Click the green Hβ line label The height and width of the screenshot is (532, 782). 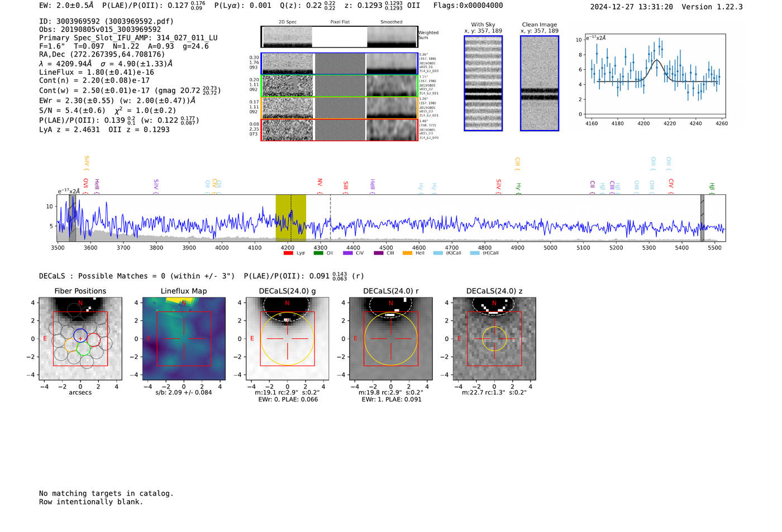712,187
